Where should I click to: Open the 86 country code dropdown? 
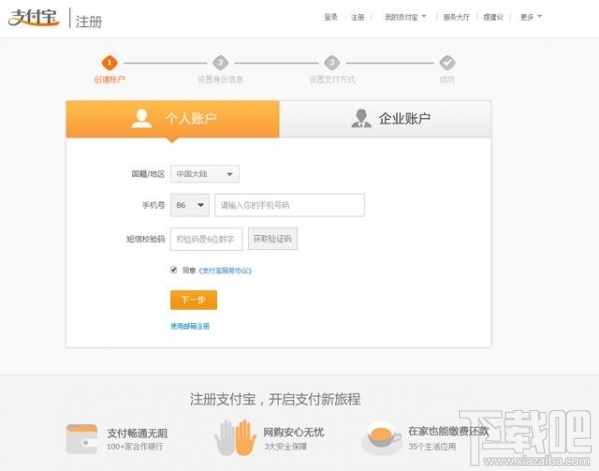(190, 205)
